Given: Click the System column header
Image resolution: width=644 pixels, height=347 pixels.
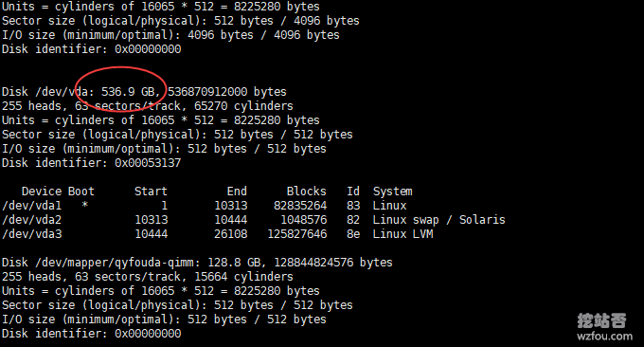Looking at the screenshot, I should click(393, 192).
